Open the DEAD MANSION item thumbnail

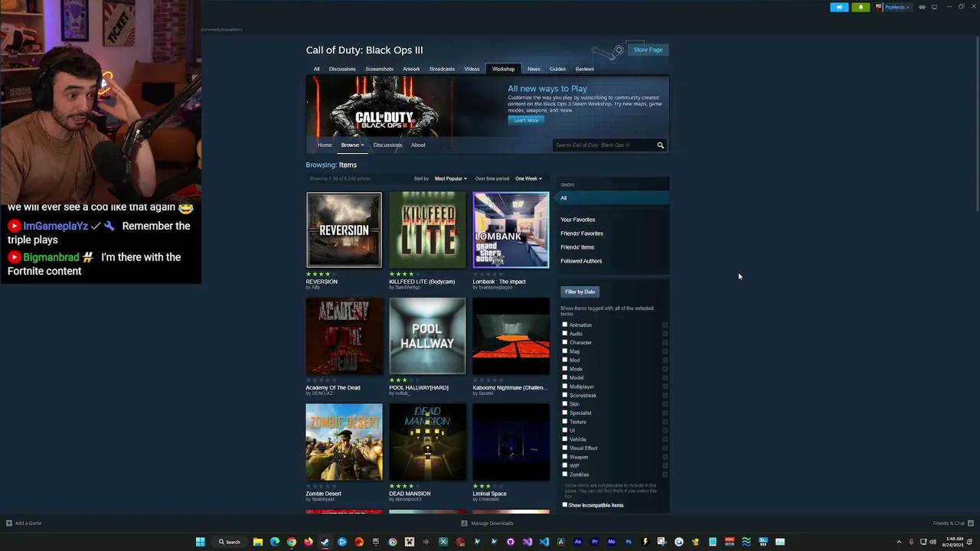[x=427, y=442]
